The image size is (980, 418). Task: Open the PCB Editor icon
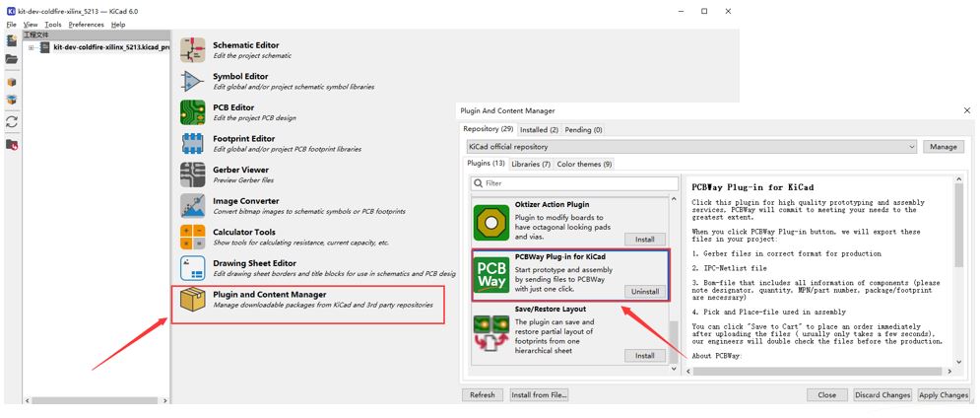[193, 112]
